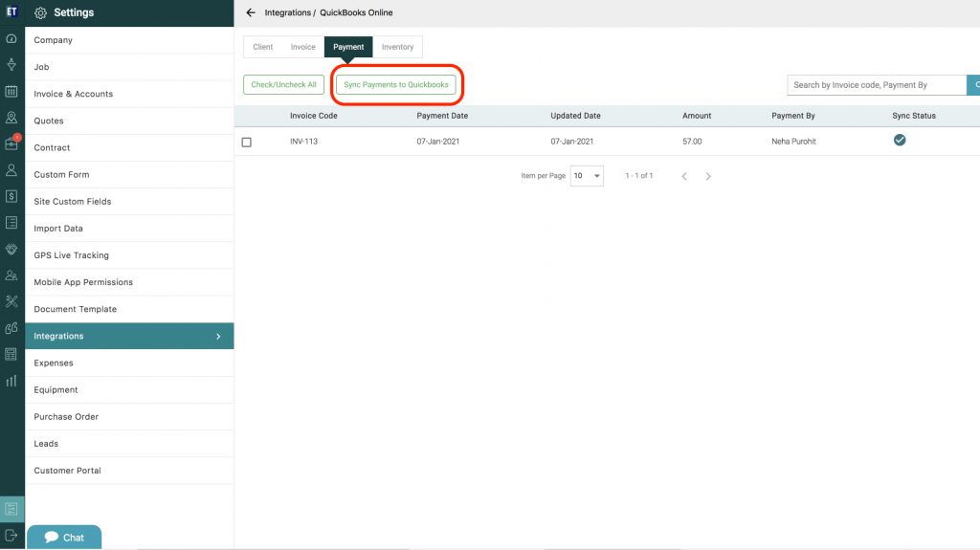Open the handshake contracts icon in the sidebar

click(x=11, y=249)
